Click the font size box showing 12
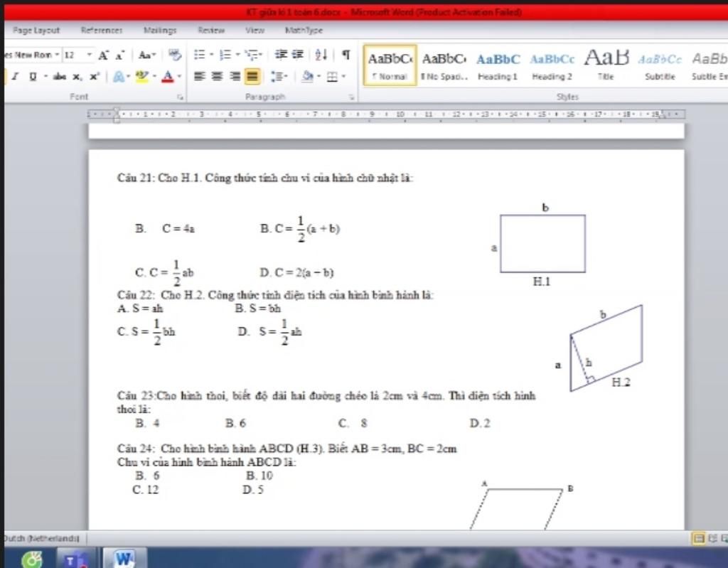728x568 pixels. pyautogui.click(x=74, y=55)
